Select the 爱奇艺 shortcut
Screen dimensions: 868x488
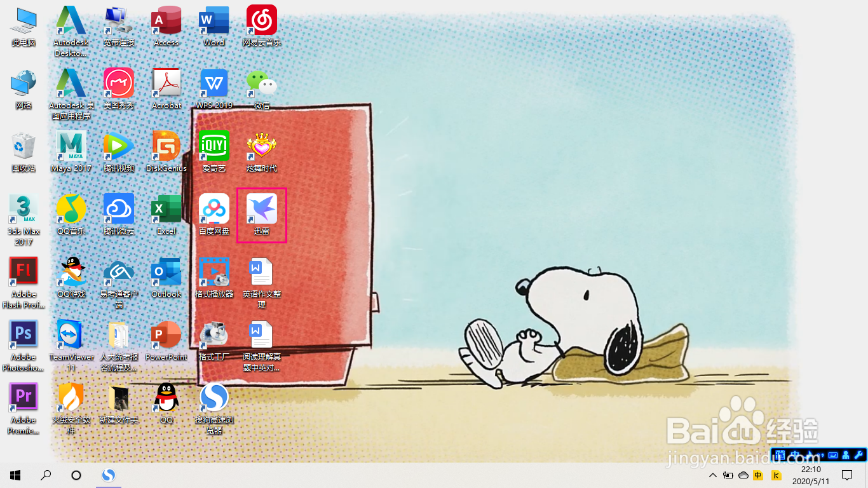(x=214, y=152)
